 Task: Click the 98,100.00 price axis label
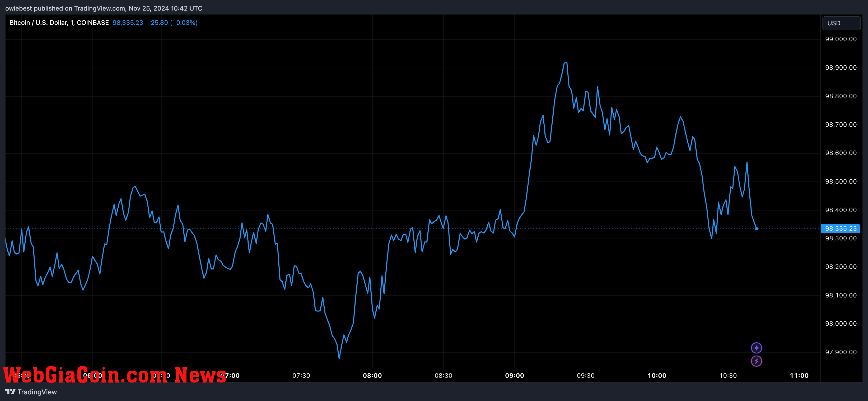(841, 295)
